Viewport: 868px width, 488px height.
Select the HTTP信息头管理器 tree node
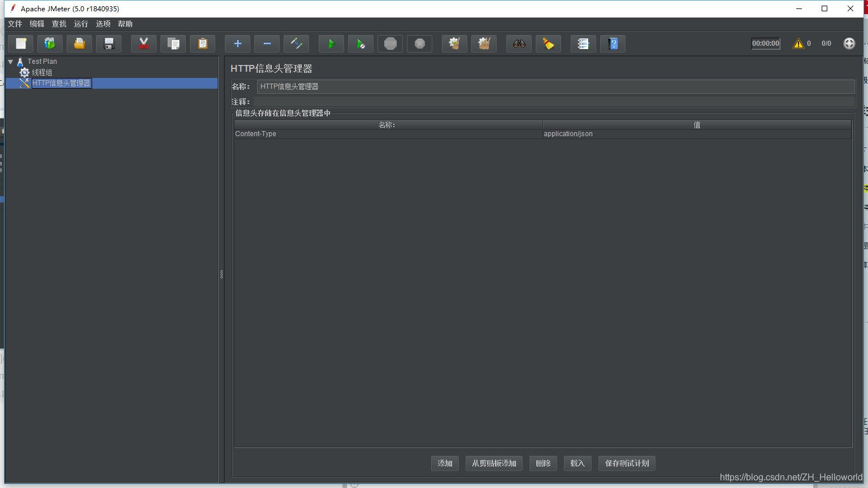(x=61, y=83)
